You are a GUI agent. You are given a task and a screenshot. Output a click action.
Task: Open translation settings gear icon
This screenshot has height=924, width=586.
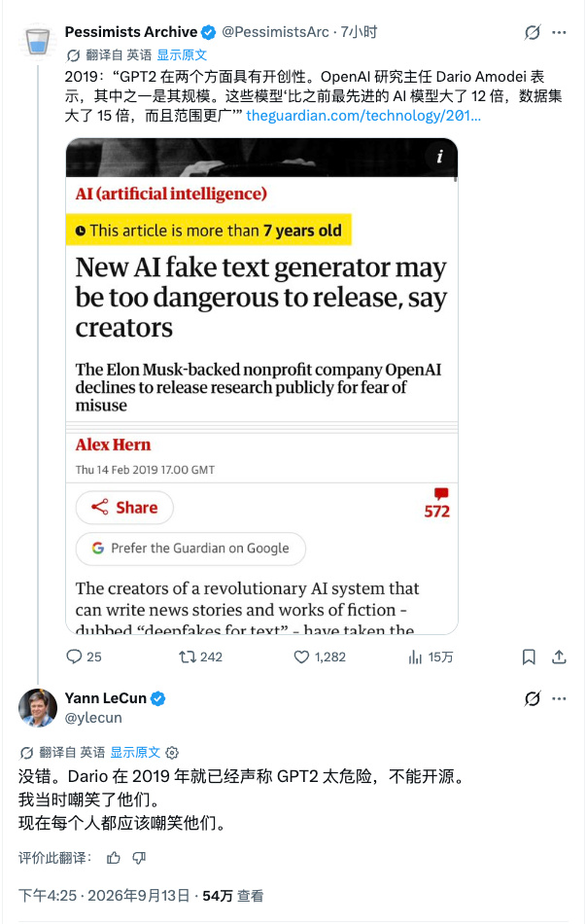pos(172,753)
